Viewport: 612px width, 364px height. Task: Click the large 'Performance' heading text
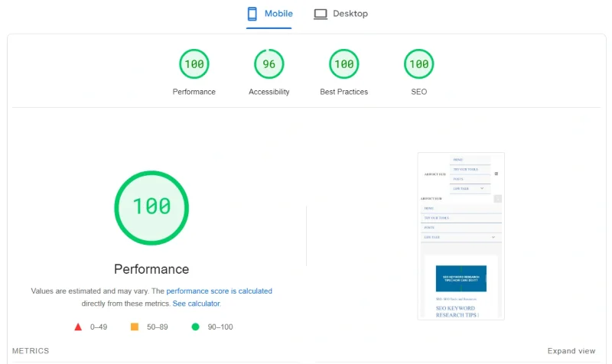151,269
